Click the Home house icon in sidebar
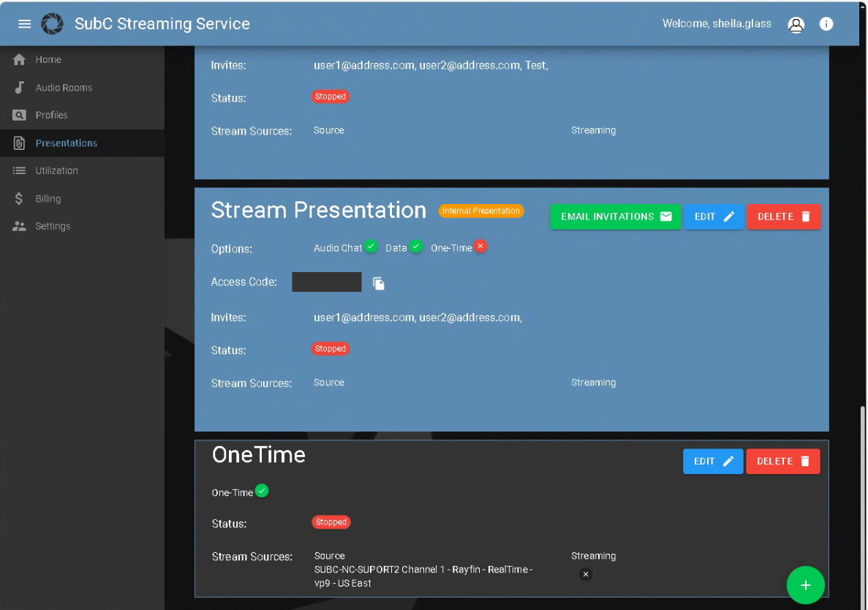The height and width of the screenshot is (610, 868). tap(20, 60)
